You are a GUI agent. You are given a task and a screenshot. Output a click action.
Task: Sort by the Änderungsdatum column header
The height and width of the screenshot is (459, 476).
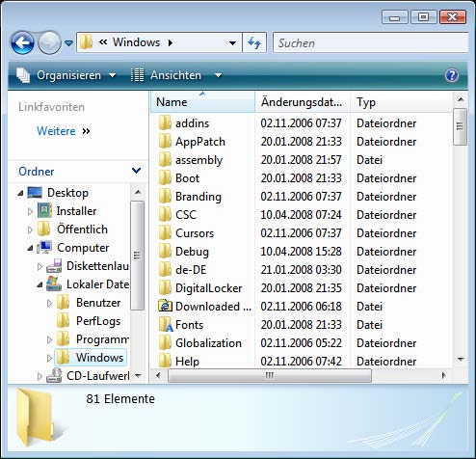[303, 102]
